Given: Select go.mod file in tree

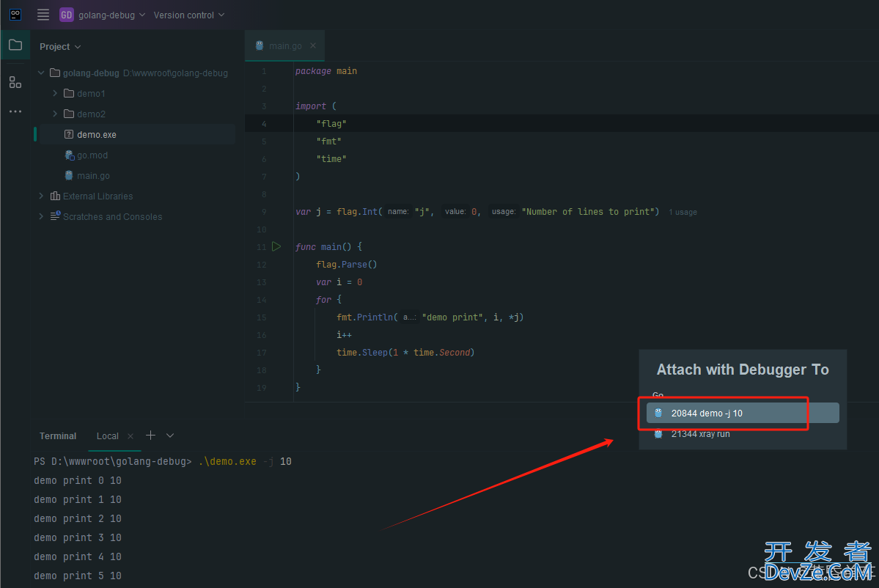Looking at the screenshot, I should click(x=92, y=155).
